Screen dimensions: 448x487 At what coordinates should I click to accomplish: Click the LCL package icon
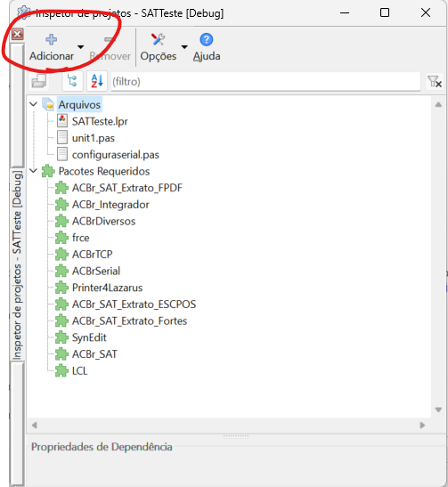(x=61, y=370)
